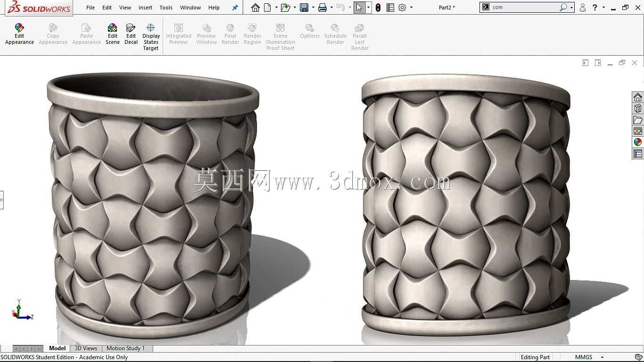Image resolution: width=644 pixels, height=362 pixels.
Task: Open Scene Illumination Proof Sheet
Action: 281,37
